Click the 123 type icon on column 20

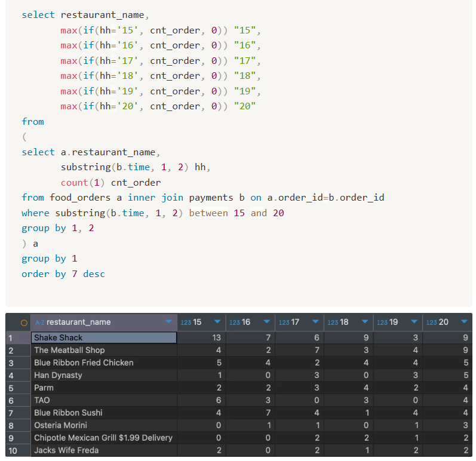431,322
